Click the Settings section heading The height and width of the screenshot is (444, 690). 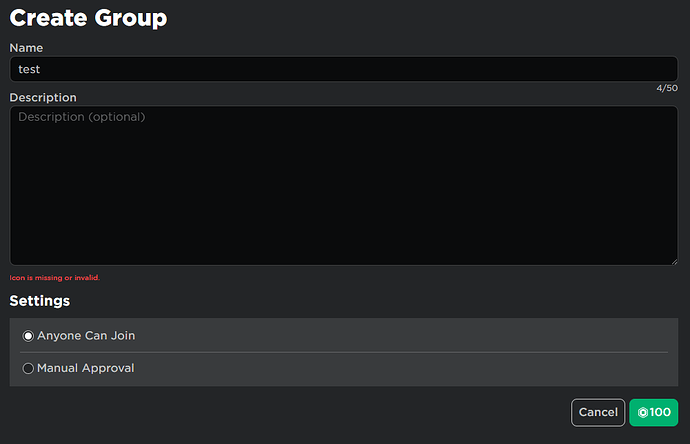[40, 301]
